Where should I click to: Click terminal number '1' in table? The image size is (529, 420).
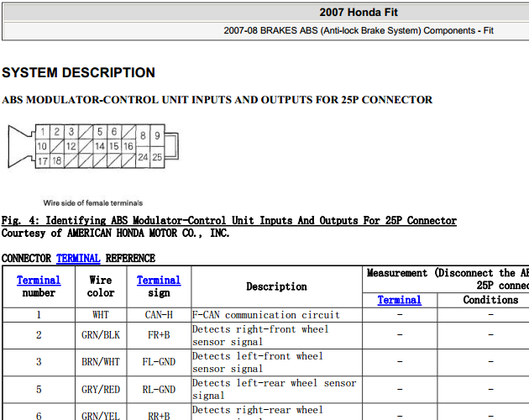[39, 315]
